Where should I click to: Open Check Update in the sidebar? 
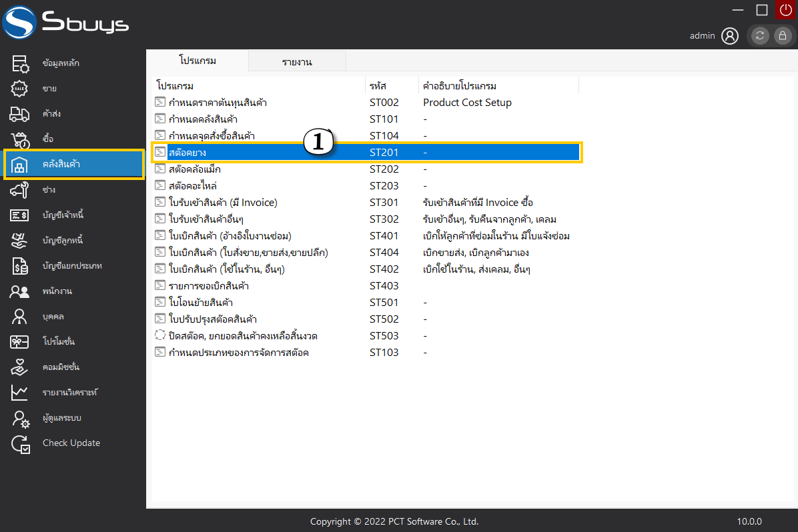[x=71, y=443]
